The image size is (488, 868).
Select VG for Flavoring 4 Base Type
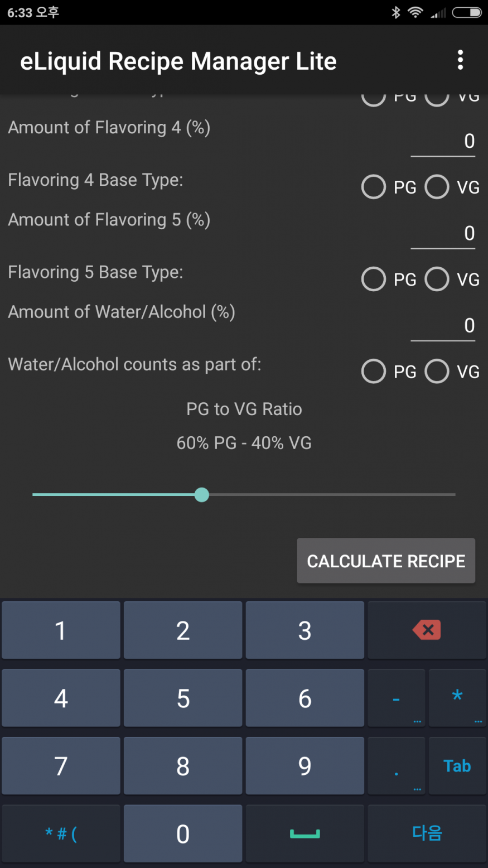(x=452, y=187)
